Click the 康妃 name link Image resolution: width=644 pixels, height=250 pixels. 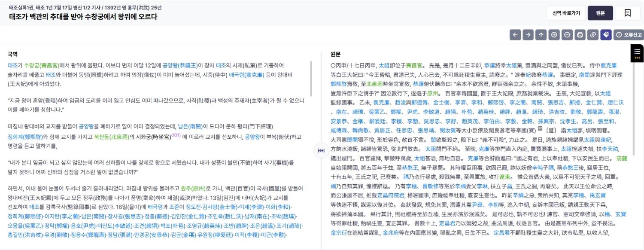coord(606,140)
